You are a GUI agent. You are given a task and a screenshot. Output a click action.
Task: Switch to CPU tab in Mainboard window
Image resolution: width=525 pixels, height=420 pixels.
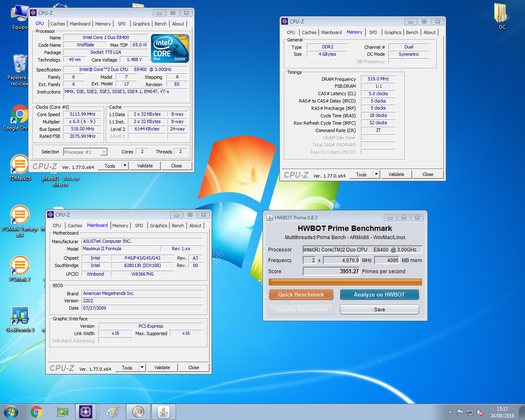pyautogui.click(x=57, y=226)
